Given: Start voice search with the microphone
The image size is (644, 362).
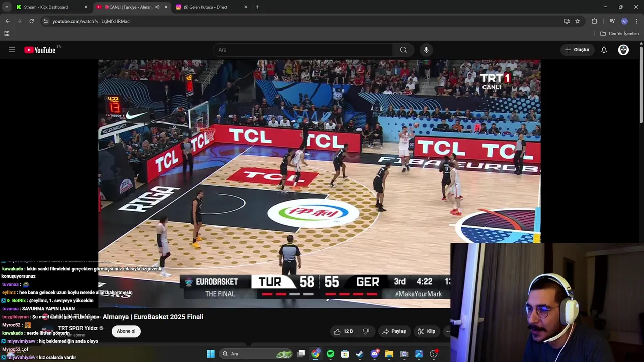Looking at the screenshot, I should tap(426, 50).
